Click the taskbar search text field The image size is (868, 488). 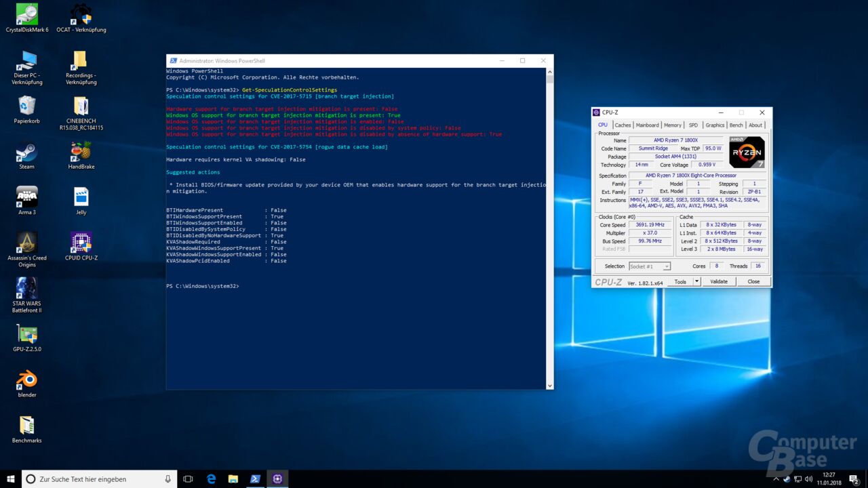[99, 479]
